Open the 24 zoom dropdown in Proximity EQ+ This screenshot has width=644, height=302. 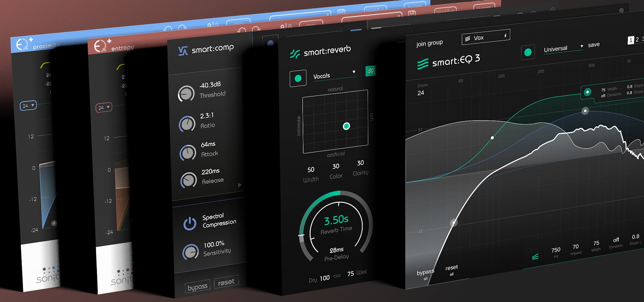(28, 106)
